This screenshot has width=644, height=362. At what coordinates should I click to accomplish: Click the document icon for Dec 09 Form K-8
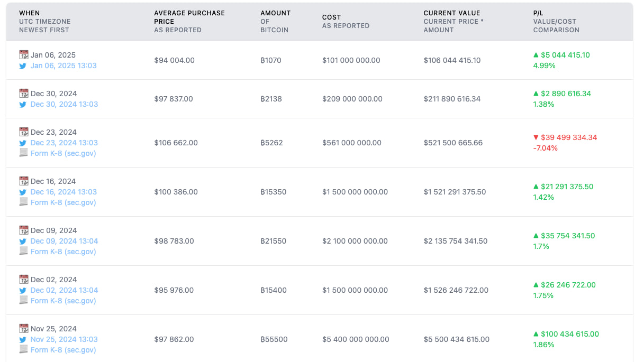[23, 252]
